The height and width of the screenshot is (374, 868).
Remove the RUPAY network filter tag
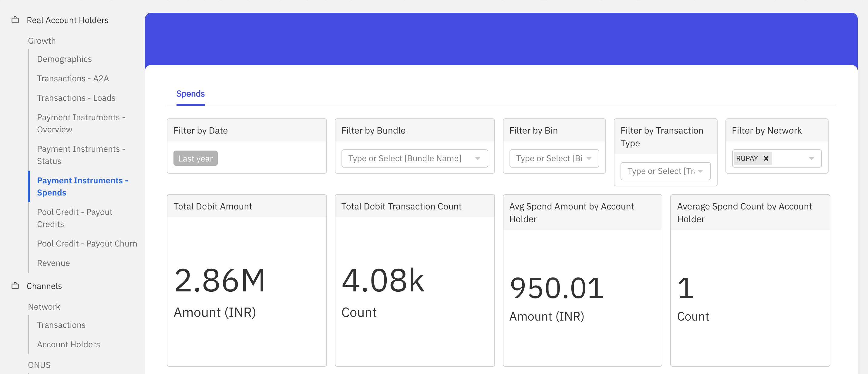coord(766,158)
